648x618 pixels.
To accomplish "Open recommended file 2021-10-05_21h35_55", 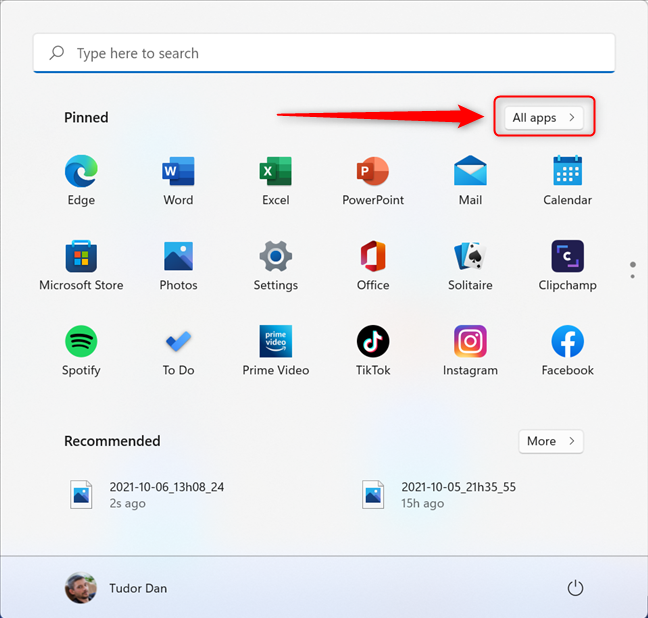I will [x=438, y=494].
